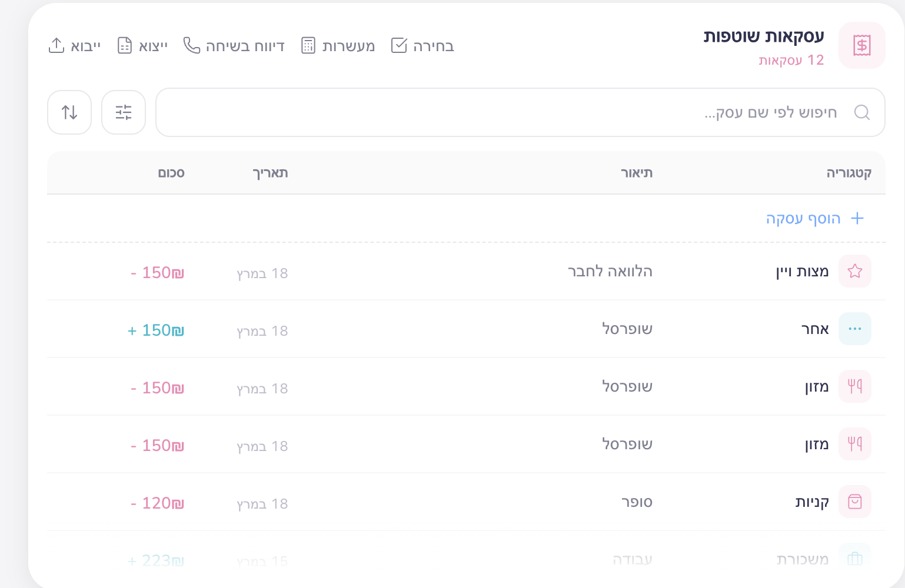
Task: Click the search field for business name
Action: [500, 112]
